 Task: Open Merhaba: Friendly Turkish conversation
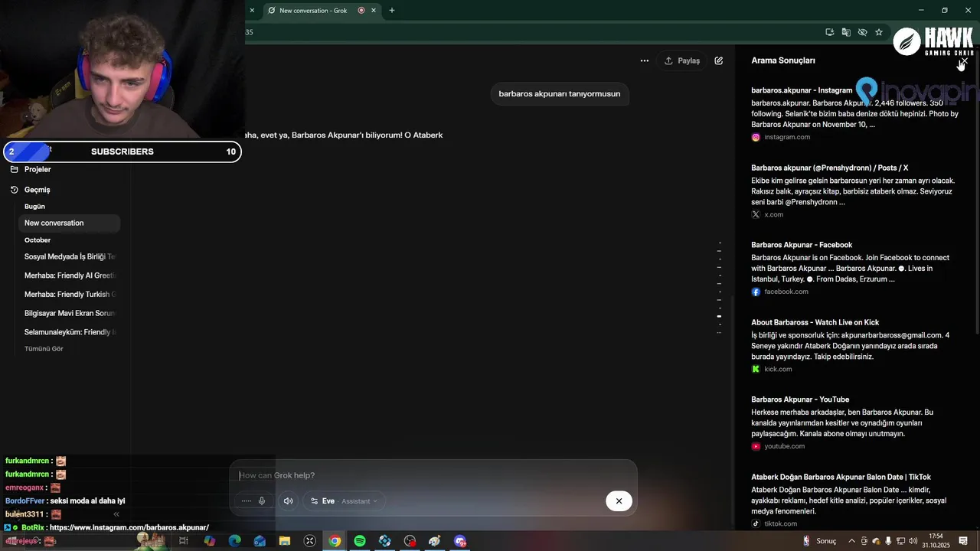[x=69, y=295]
